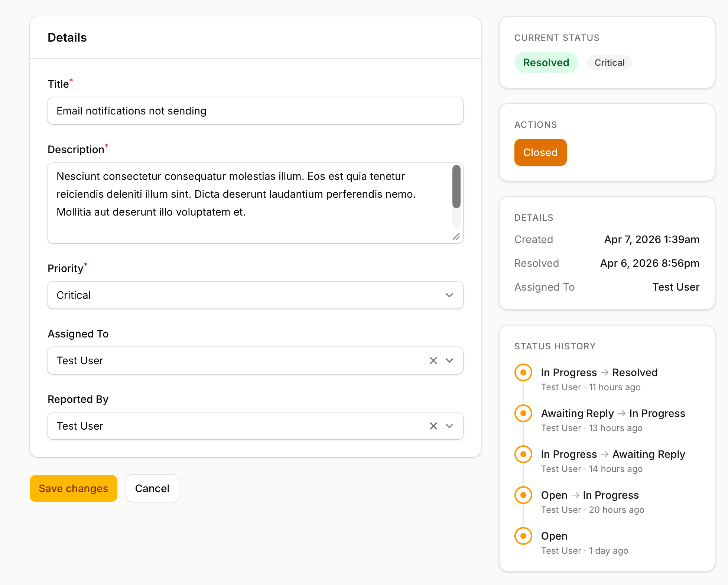Click the In Progress to Resolved history marker

click(523, 372)
